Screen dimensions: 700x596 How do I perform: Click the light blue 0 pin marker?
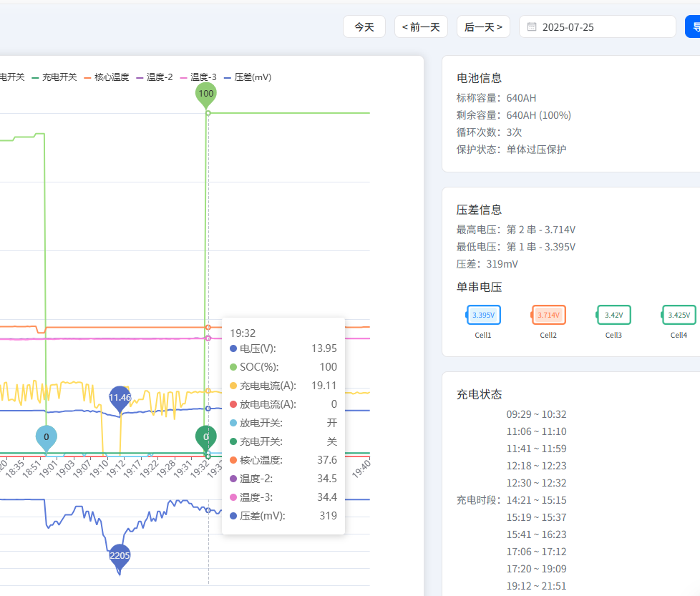pos(47,438)
